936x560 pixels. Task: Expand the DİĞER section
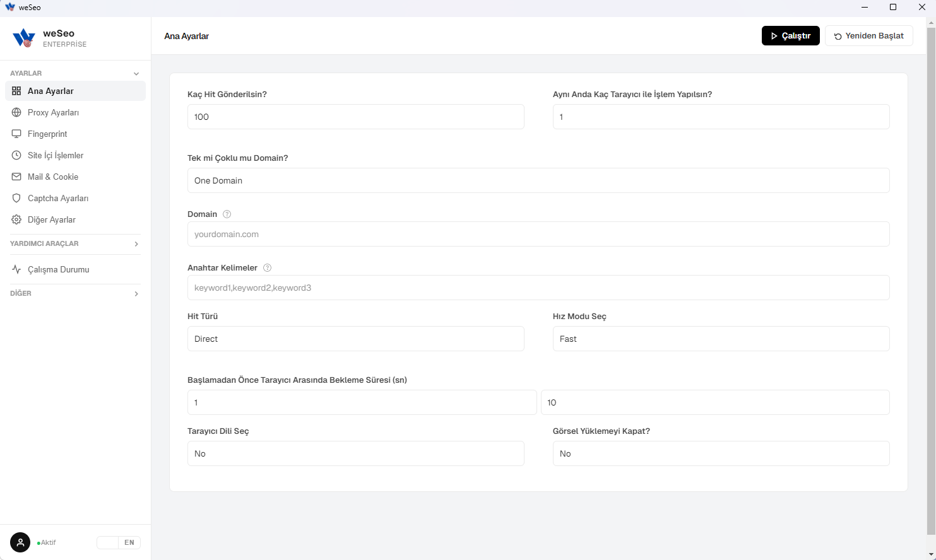point(75,293)
